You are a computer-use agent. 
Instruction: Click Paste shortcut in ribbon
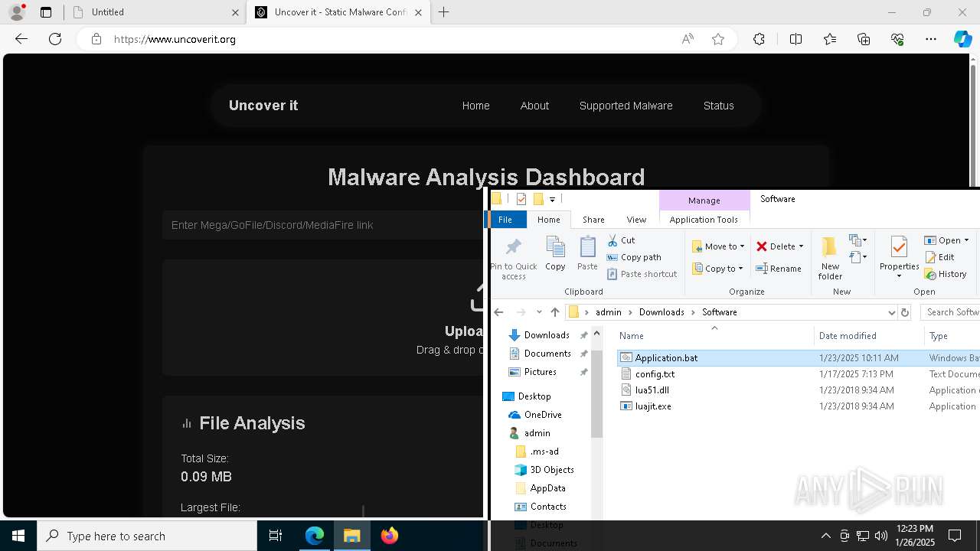pyautogui.click(x=642, y=274)
